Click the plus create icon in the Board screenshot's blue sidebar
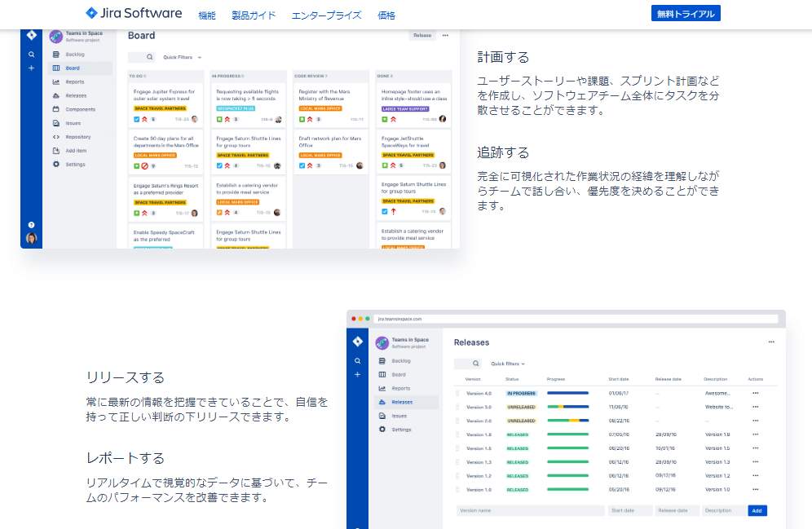The width and height of the screenshot is (812, 529). 32,68
